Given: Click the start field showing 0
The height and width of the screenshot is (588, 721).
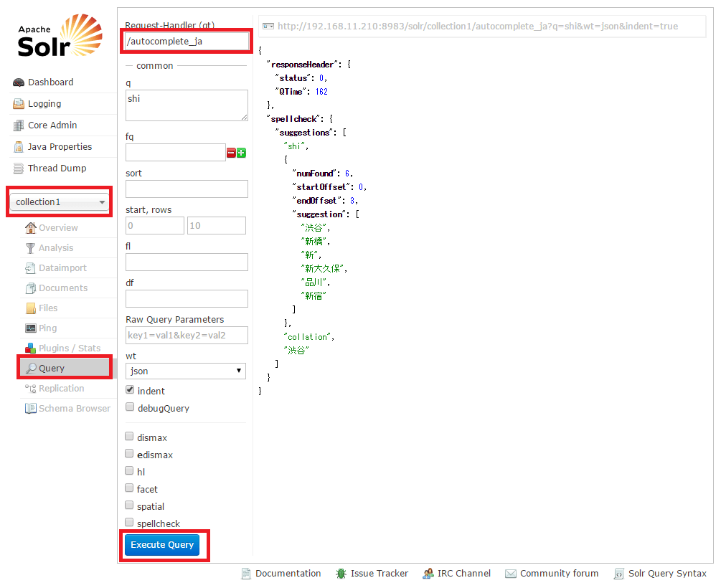Looking at the screenshot, I should (155, 226).
